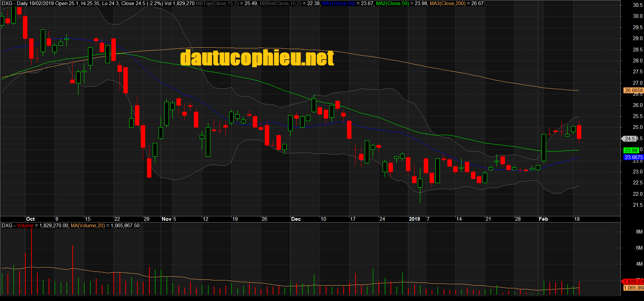Click the green 23.98 price marker
Viewport: 644px width, 301px height.
(631, 150)
